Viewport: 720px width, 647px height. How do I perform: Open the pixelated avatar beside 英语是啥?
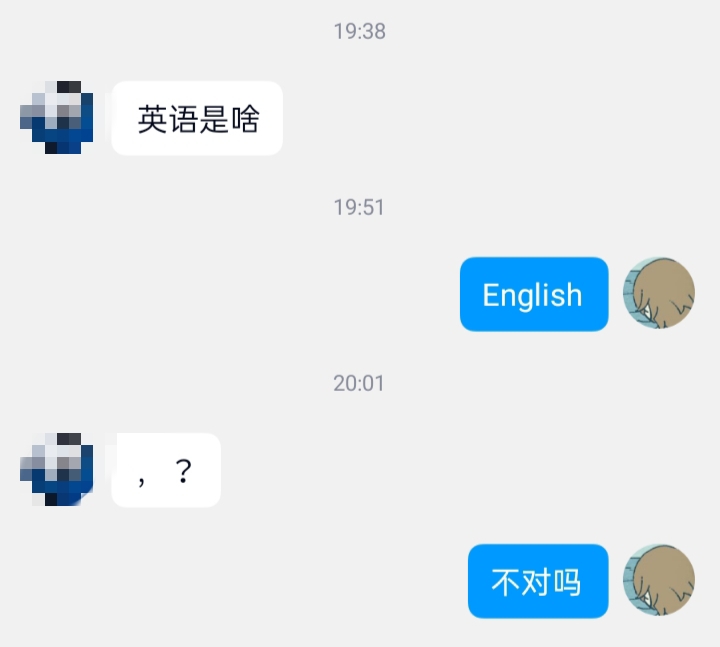(x=56, y=118)
